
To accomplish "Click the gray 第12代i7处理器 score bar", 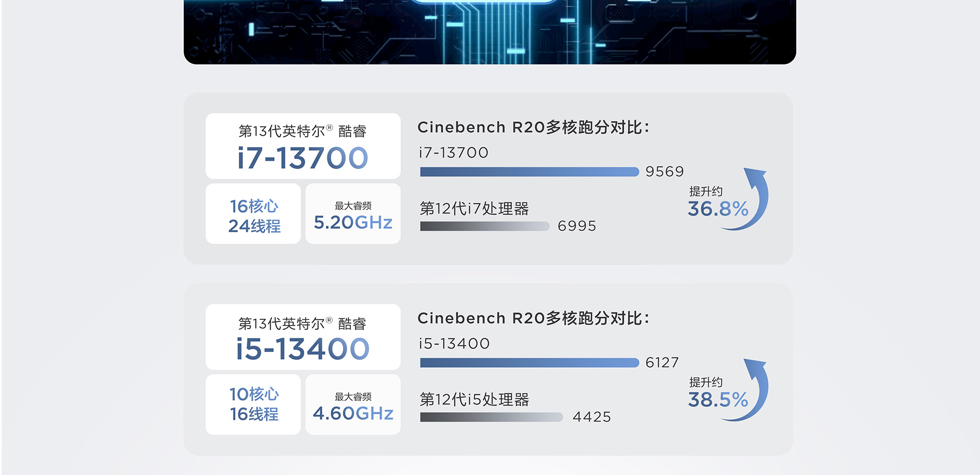I will coord(484,226).
